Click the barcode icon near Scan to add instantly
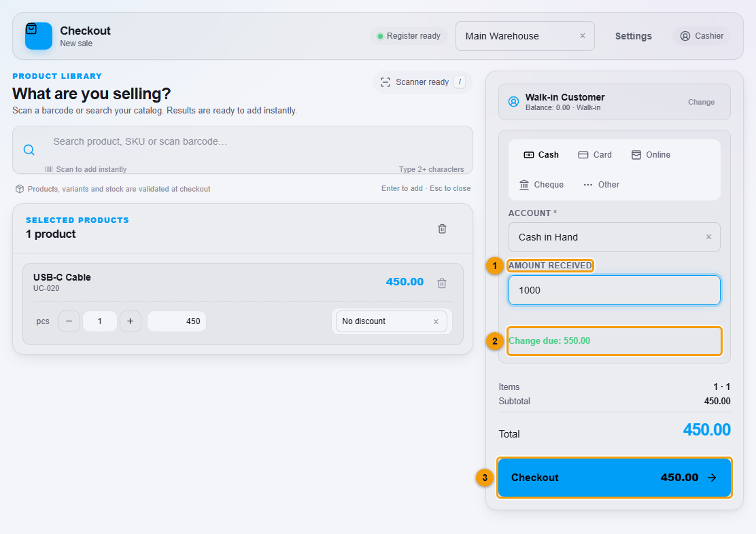Viewport: 756px width, 534px height. pyautogui.click(x=49, y=169)
